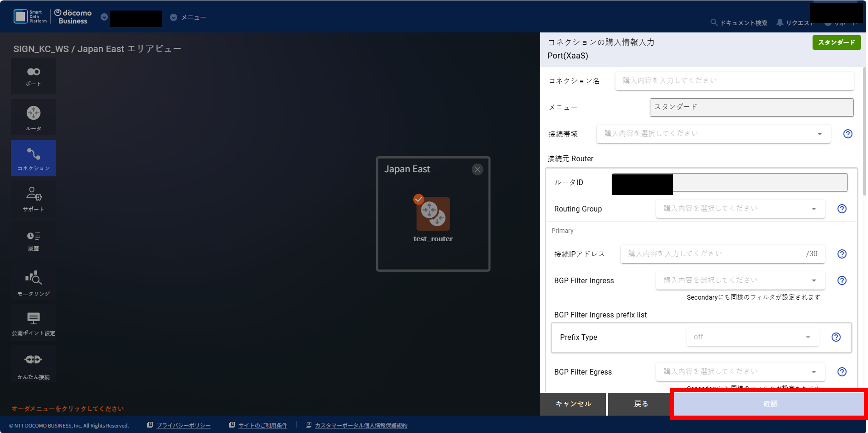
Task: Click the Smart Data Platform logo
Action: (x=30, y=16)
